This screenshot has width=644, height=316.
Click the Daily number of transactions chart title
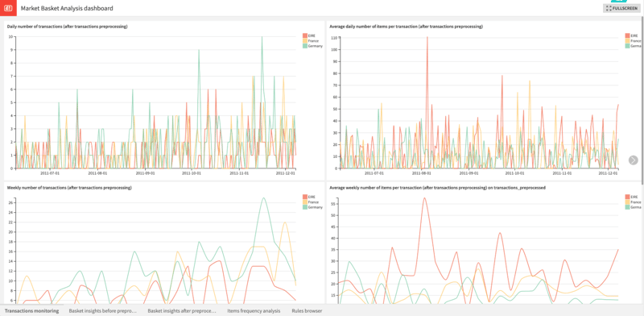coord(68,27)
